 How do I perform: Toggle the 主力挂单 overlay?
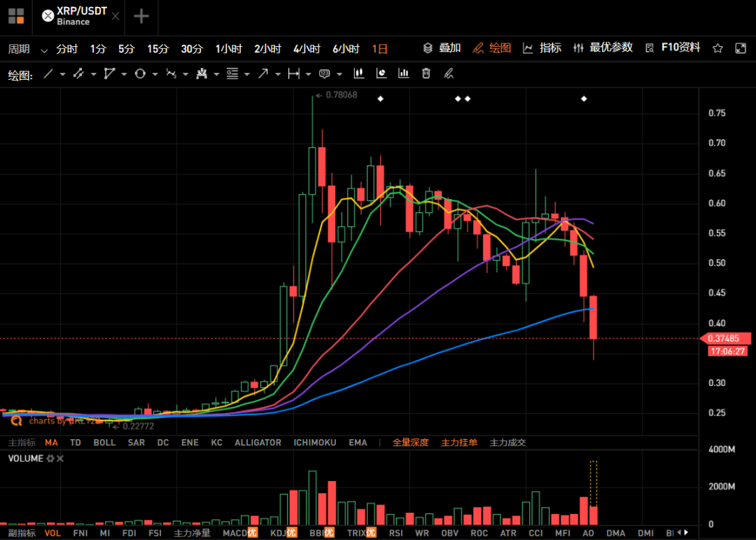pos(459,443)
